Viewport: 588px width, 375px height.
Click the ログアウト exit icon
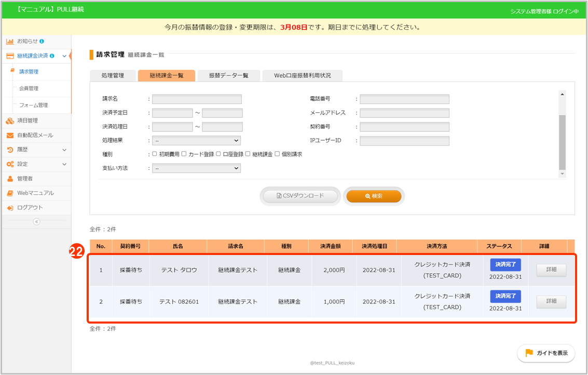pos(10,208)
